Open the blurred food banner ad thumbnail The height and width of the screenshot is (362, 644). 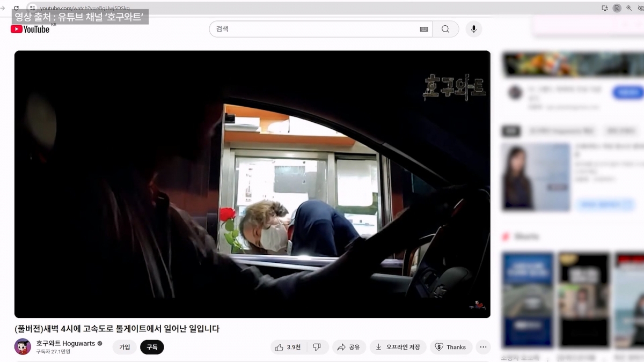pos(573,65)
